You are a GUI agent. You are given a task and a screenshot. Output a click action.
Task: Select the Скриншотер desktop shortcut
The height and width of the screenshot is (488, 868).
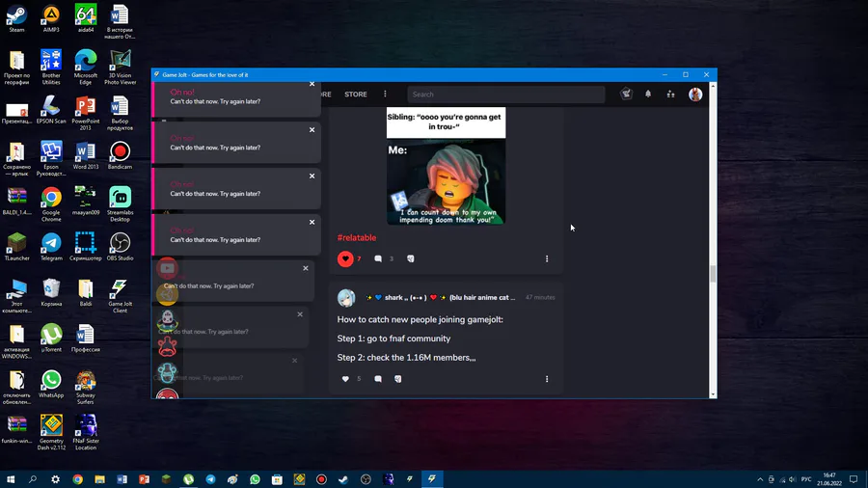pyautogui.click(x=86, y=247)
